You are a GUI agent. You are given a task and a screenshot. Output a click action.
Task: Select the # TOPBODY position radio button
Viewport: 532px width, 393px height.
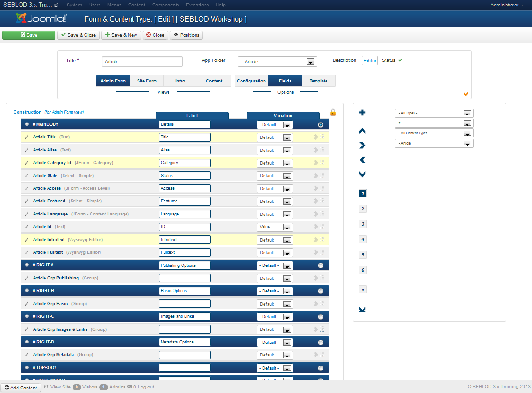321,368
